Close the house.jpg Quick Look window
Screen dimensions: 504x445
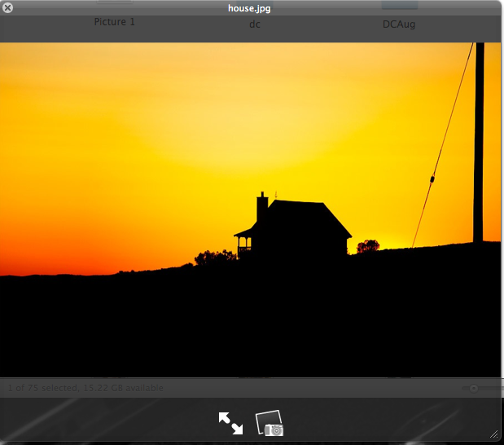[7, 7]
